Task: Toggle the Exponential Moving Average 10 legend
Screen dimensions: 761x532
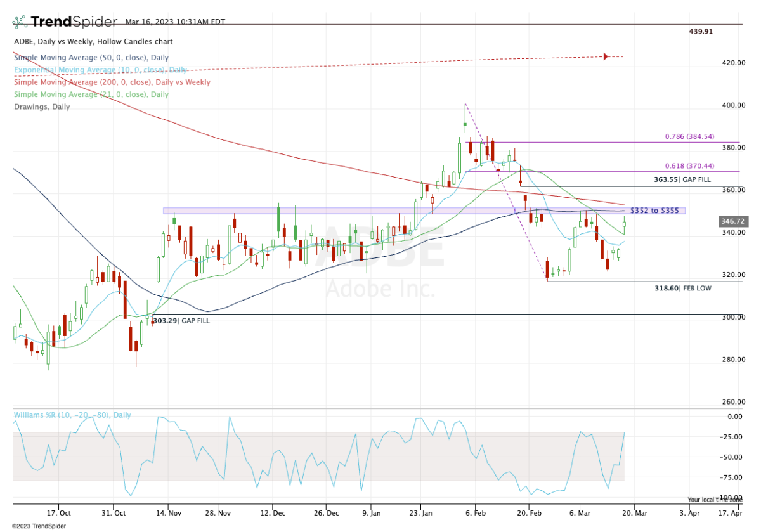Action: click(100, 70)
